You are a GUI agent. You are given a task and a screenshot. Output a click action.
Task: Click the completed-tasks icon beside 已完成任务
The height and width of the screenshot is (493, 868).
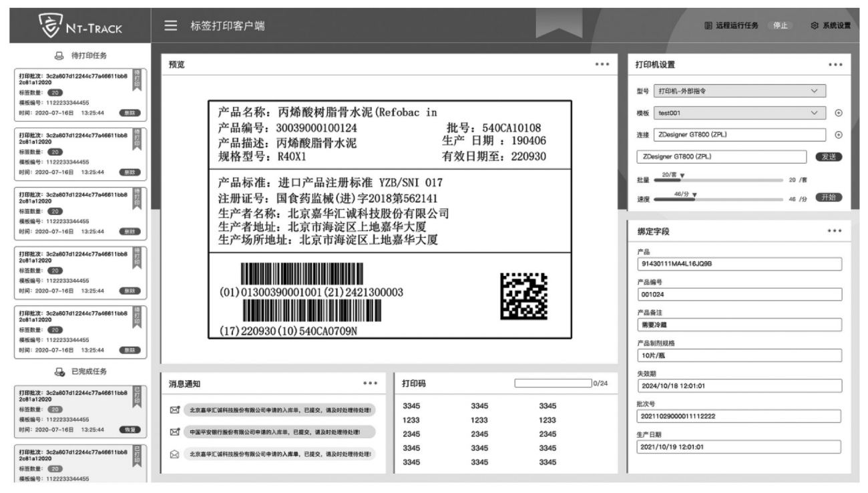[x=59, y=371]
